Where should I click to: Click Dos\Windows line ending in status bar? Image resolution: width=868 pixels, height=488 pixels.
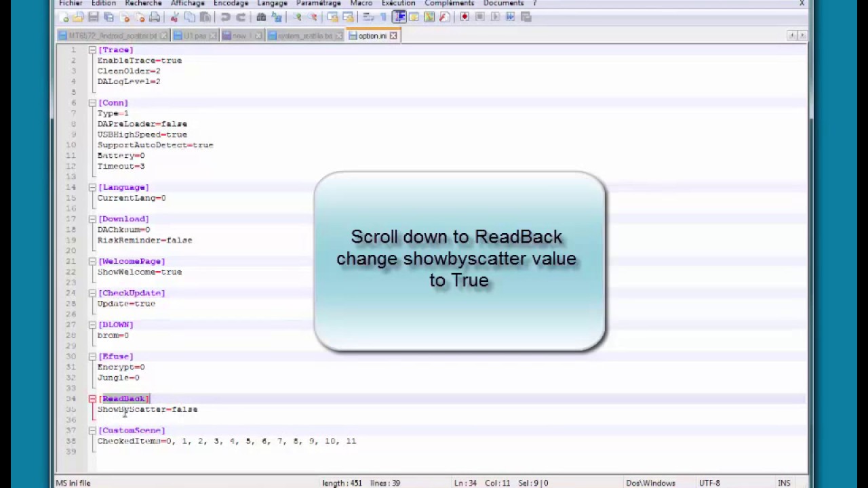tap(650, 483)
